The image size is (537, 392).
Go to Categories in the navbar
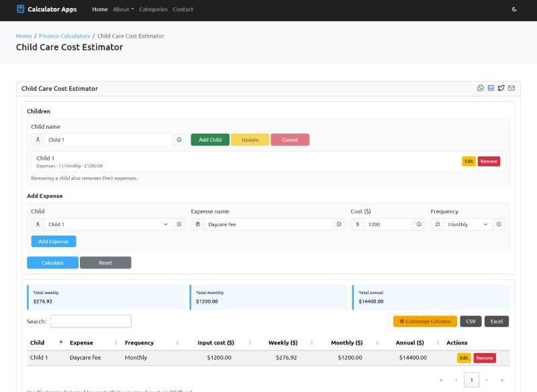click(153, 9)
